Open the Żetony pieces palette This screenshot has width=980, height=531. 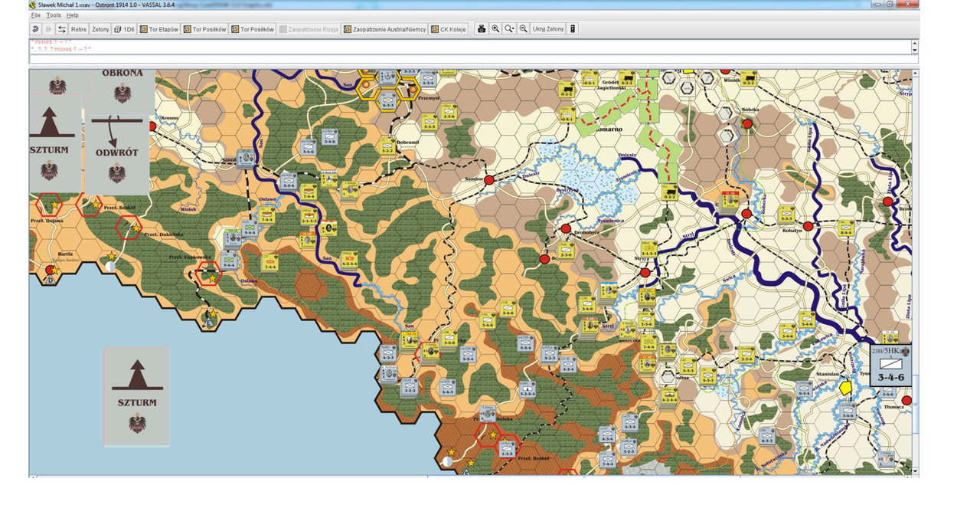point(101,29)
